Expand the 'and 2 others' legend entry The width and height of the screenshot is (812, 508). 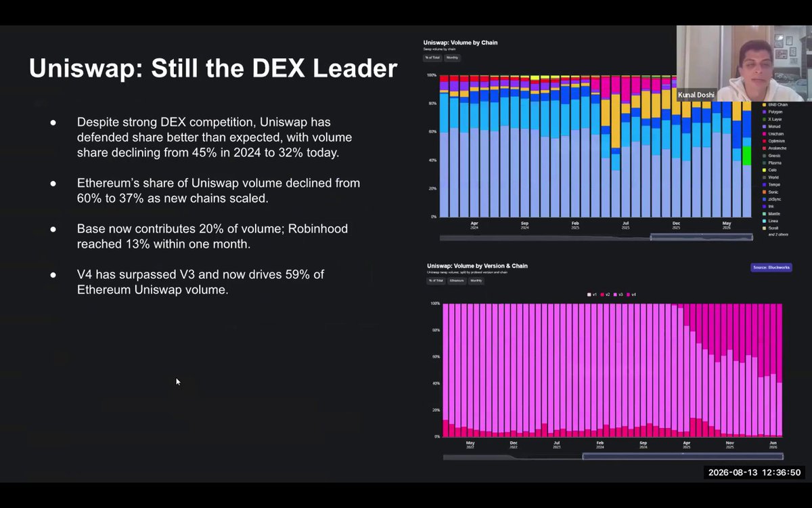tap(778, 234)
